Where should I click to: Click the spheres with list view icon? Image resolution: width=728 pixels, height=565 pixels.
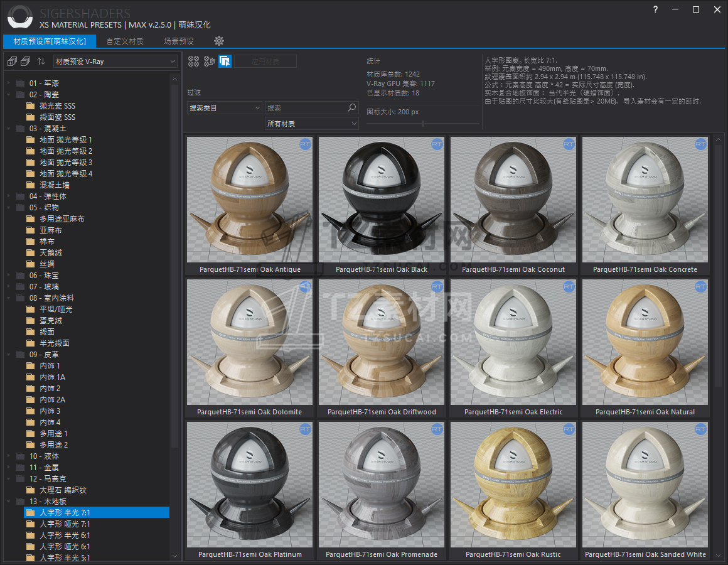(209, 61)
